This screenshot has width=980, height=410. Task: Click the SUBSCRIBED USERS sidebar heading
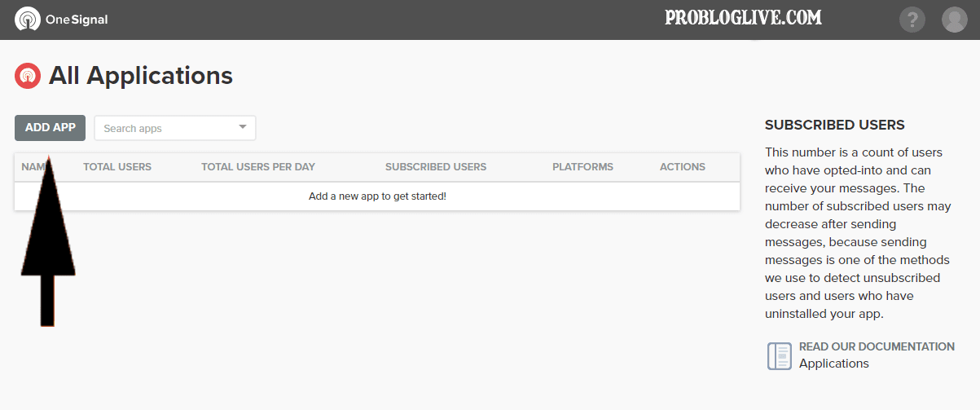[x=835, y=126]
